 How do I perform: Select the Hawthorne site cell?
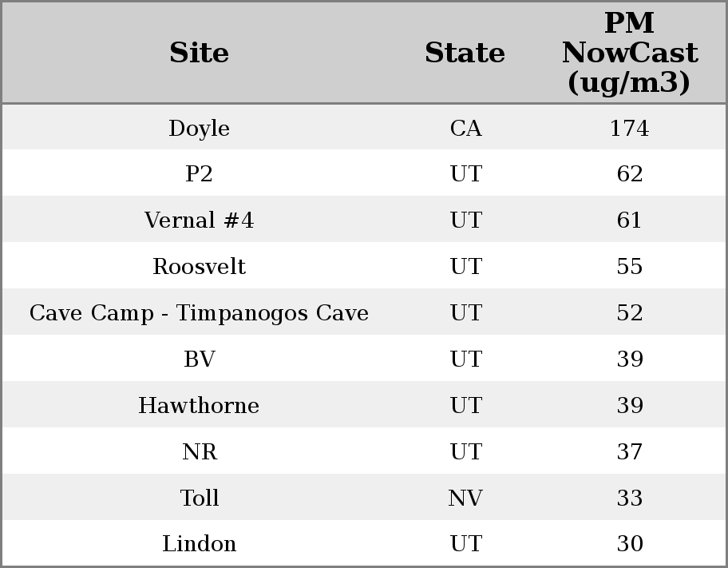coord(200,406)
